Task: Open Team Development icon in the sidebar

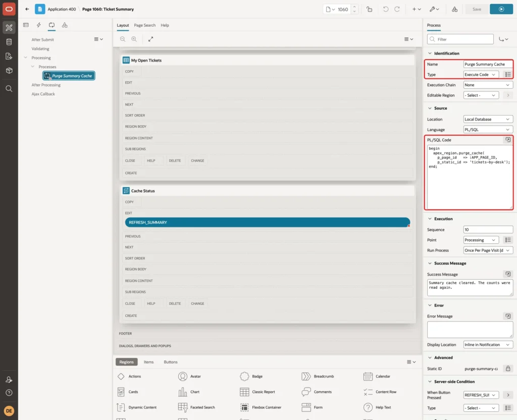Action: (x=9, y=56)
